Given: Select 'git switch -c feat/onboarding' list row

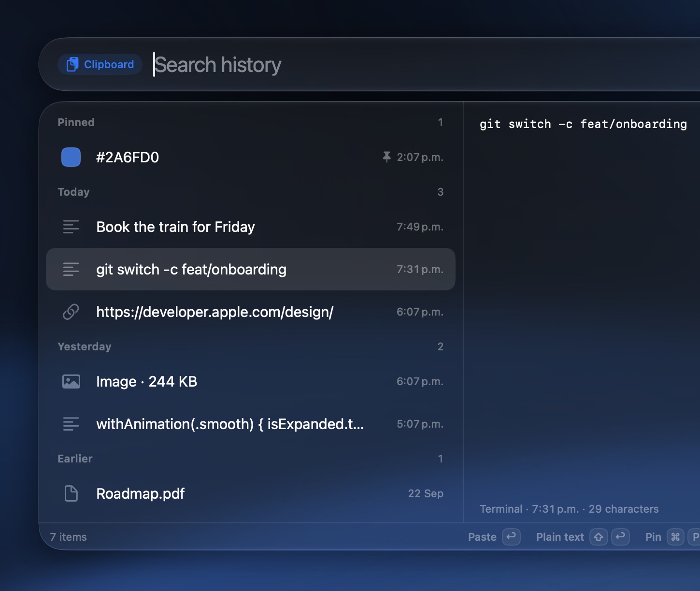Looking at the screenshot, I should pos(251,269).
